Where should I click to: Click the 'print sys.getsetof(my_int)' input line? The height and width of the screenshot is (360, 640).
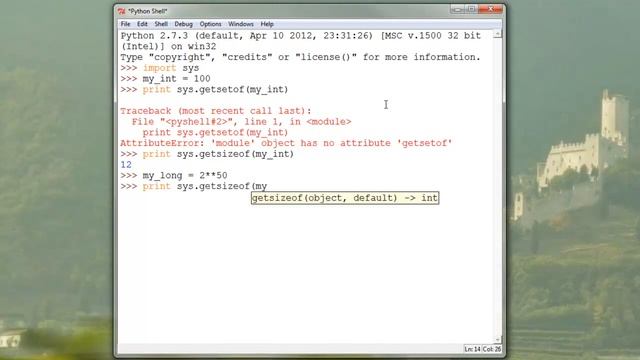click(x=204, y=89)
